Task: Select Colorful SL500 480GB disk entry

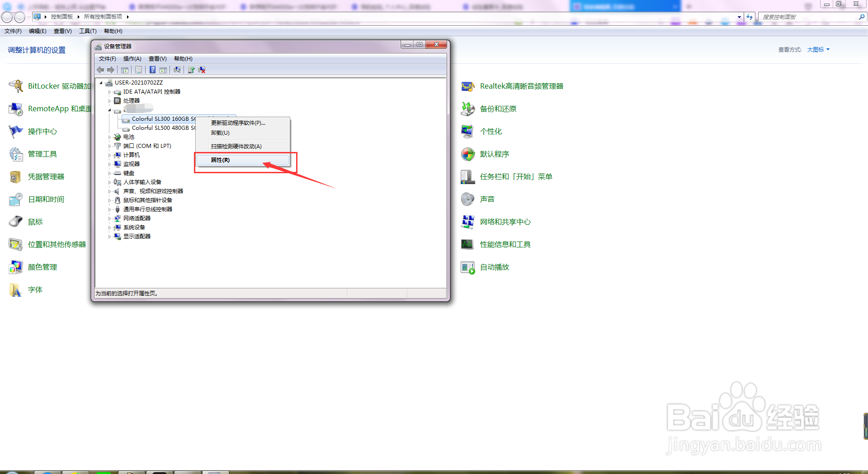Action: pos(163,128)
